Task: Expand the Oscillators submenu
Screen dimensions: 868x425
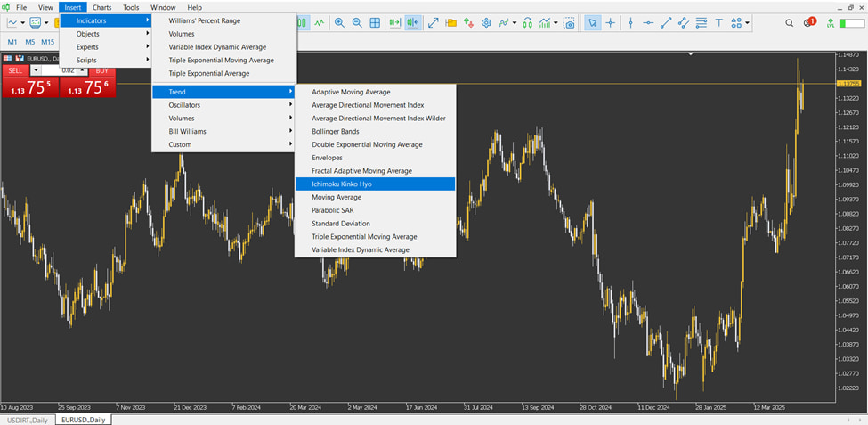Action: pyautogui.click(x=223, y=105)
